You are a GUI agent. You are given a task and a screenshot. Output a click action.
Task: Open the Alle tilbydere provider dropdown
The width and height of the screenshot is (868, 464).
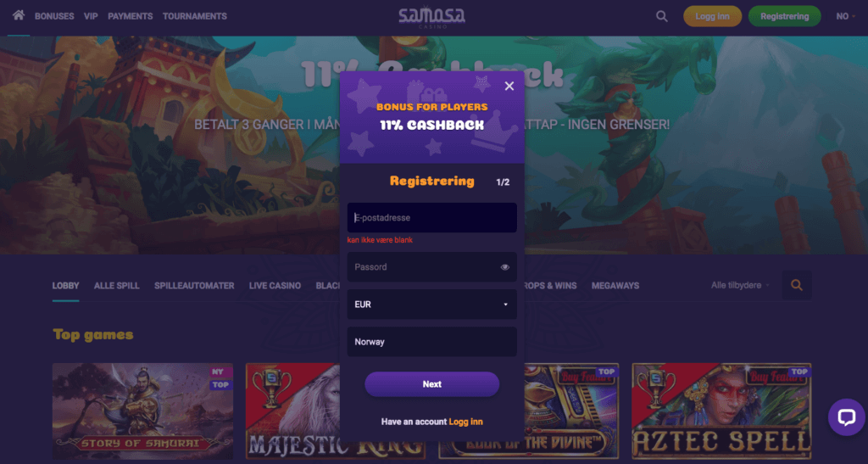(x=740, y=285)
